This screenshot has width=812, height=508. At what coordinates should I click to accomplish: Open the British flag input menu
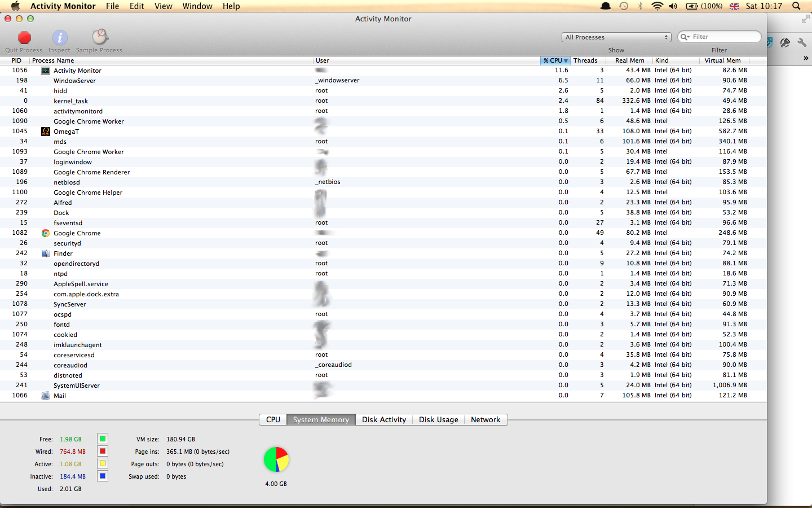734,6
